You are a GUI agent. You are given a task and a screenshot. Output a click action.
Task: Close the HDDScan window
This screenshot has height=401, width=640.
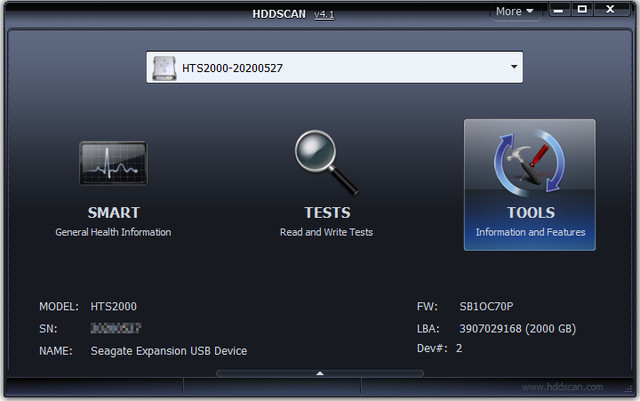610,9
